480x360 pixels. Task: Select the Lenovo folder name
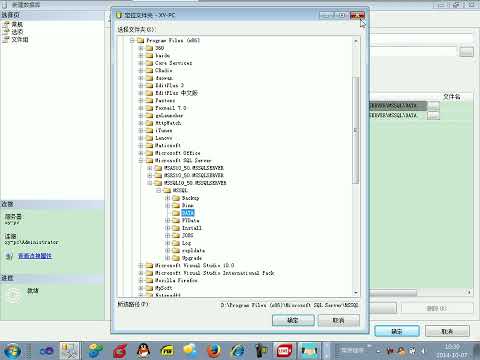164,138
